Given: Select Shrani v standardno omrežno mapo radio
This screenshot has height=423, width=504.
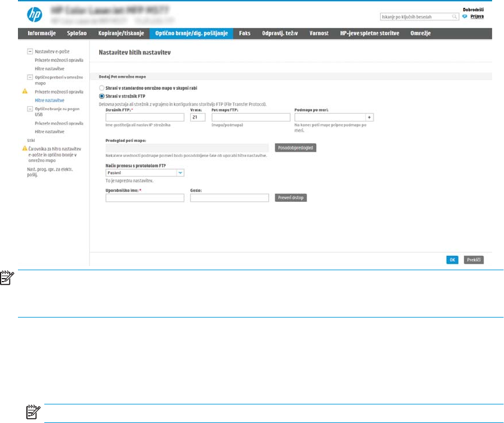Looking at the screenshot, I should coord(101,88).
